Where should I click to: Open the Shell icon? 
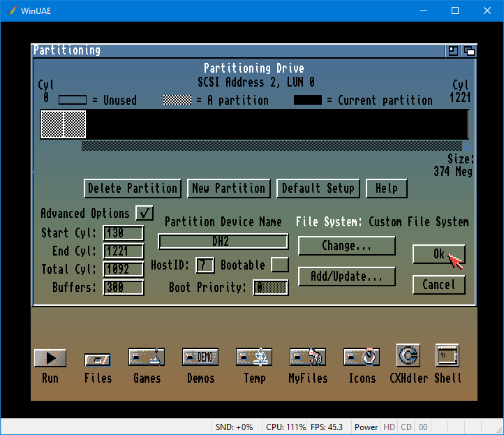(x=447, y=355)
